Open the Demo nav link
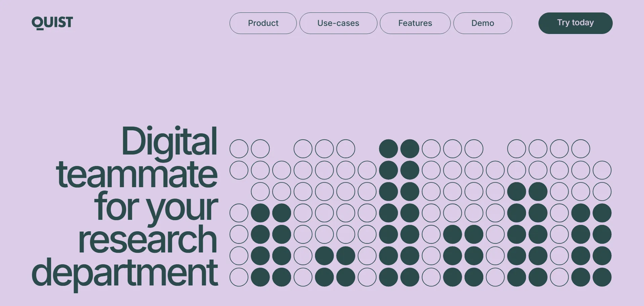The image size is (644, 306). tap(483, 23)
